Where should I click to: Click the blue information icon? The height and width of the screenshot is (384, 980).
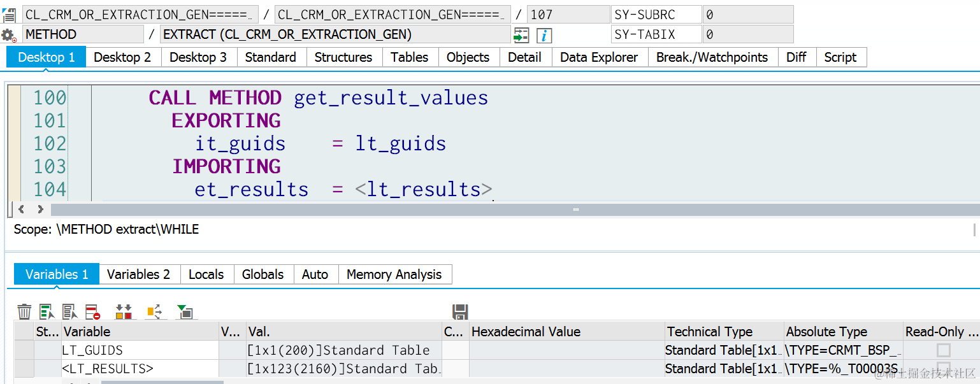pyautogui.click(x=544, y=35)
